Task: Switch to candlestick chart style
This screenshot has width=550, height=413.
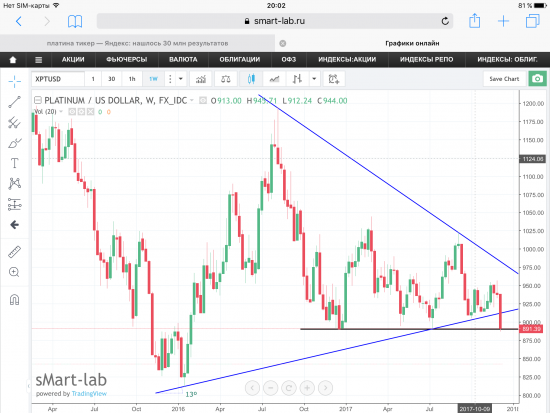Action: 251,79
